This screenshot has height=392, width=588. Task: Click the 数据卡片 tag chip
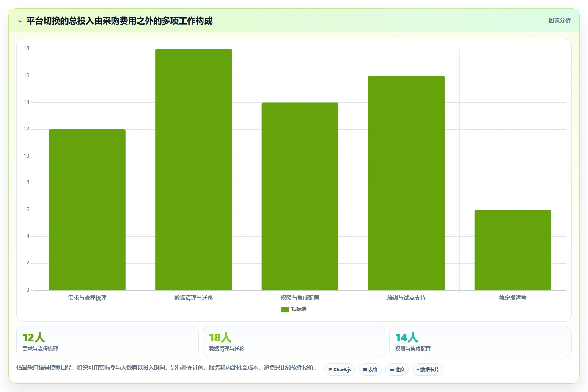tap(428, 370)
